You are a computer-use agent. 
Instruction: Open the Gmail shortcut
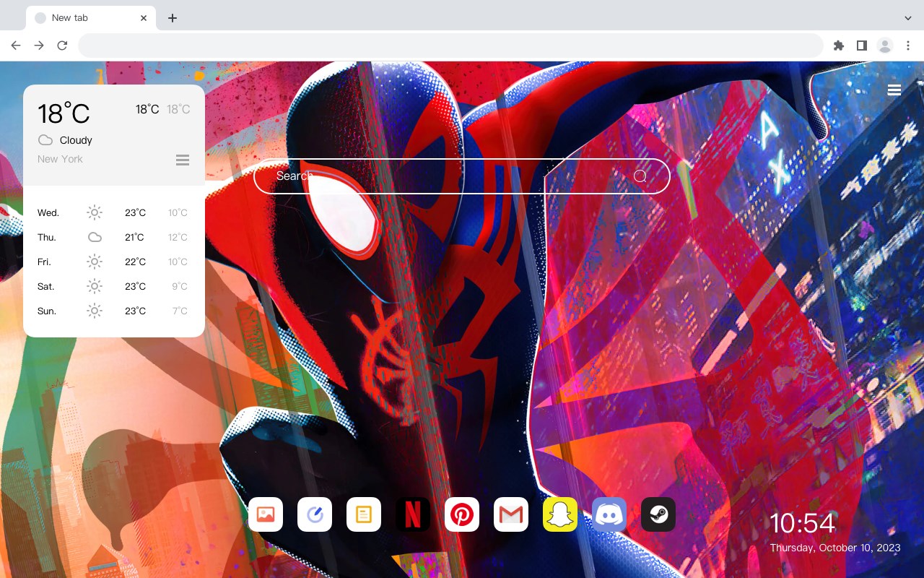511,514
